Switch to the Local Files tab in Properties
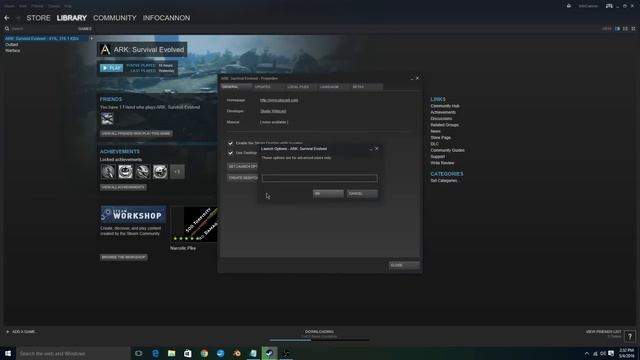This screenshot has height=360, width=640. click(301, 87)
